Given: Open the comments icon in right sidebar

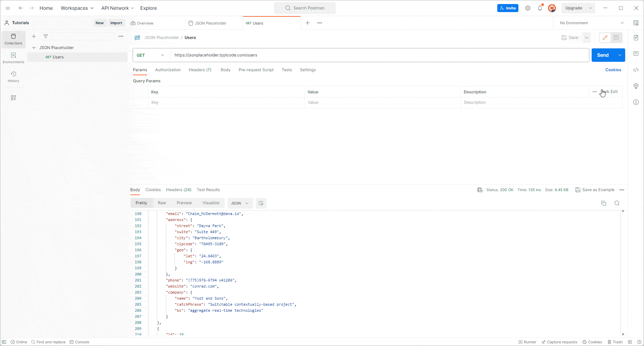Looking at the screenshot, I should [x=636, y=54].
